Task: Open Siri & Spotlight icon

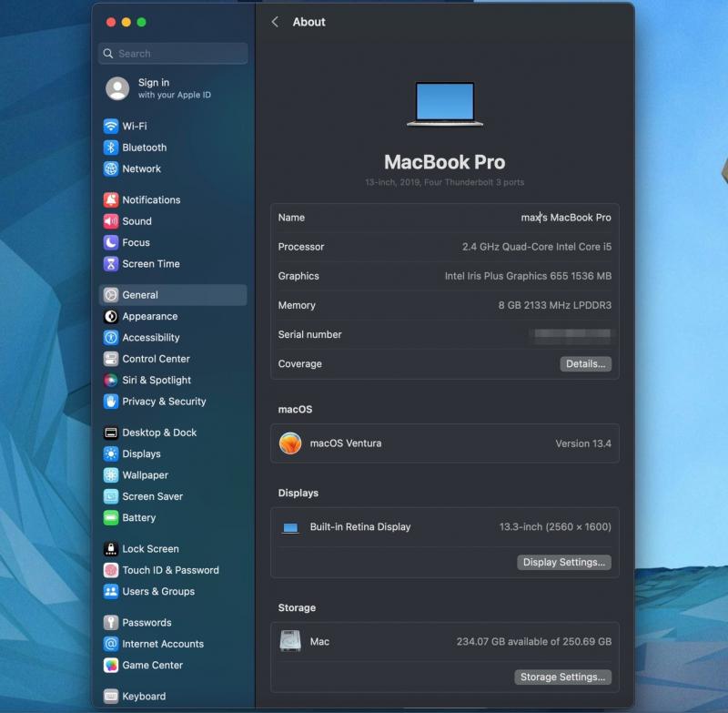Action: (110, 380)
